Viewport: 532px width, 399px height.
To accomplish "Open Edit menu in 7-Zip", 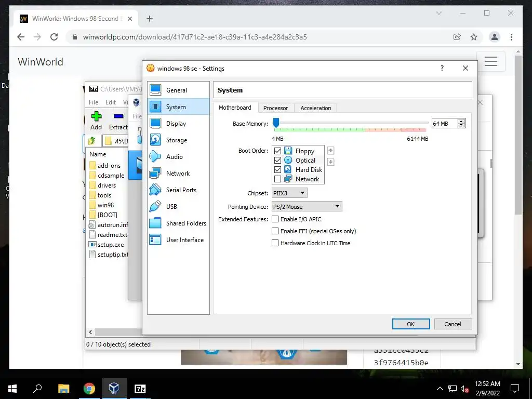I will 111,102.
